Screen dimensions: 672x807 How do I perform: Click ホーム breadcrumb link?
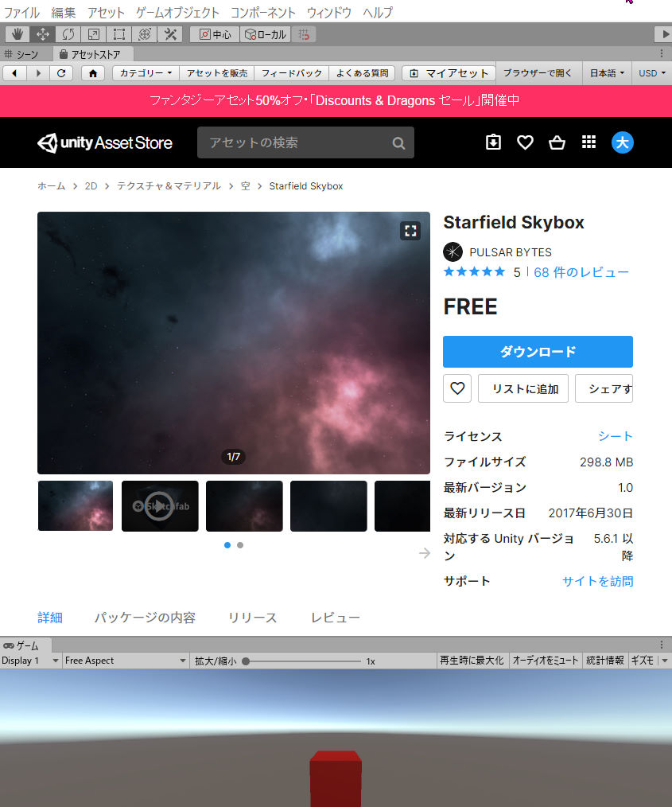(52, 185)
